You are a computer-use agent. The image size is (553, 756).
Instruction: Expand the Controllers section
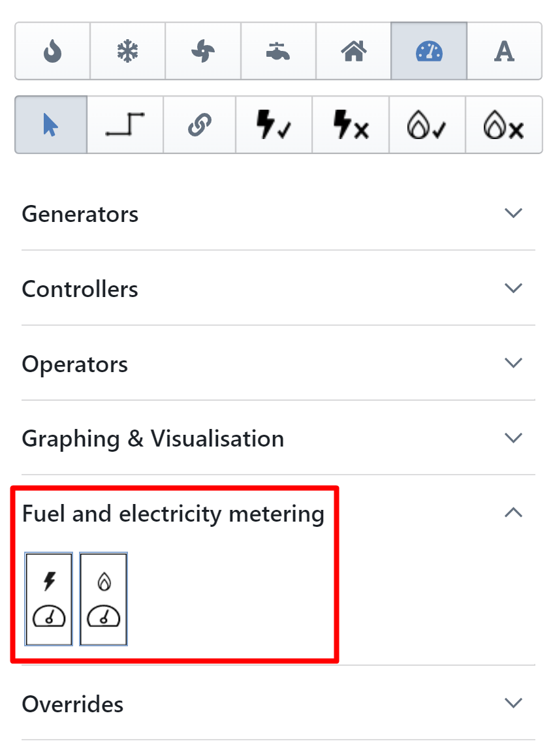pyautogui.click(x=278, y=289)
